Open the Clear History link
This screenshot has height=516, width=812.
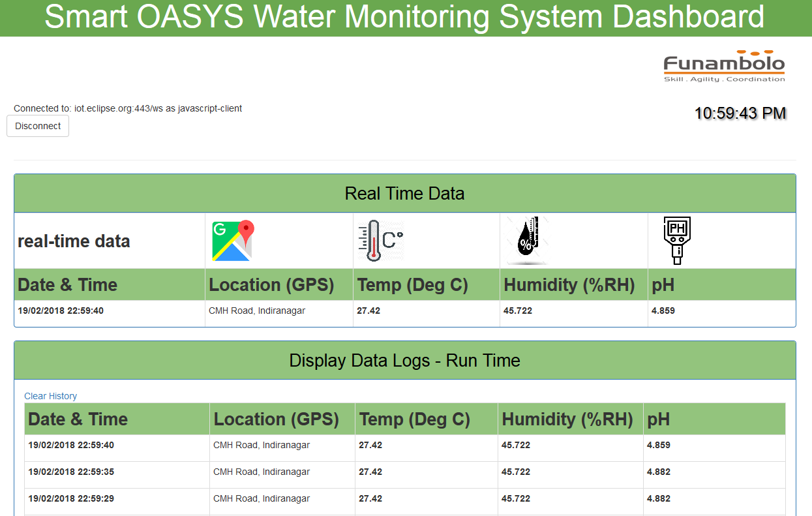point(50,396)
